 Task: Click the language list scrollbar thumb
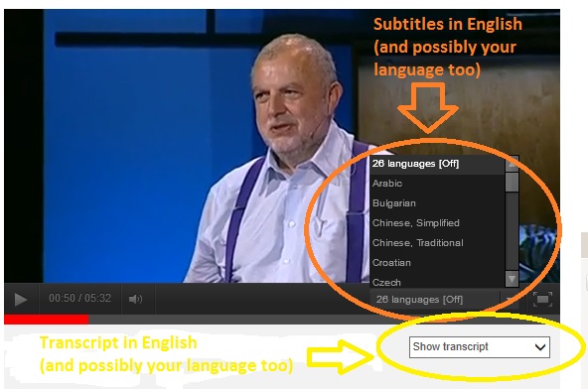(x=512, y=183)
